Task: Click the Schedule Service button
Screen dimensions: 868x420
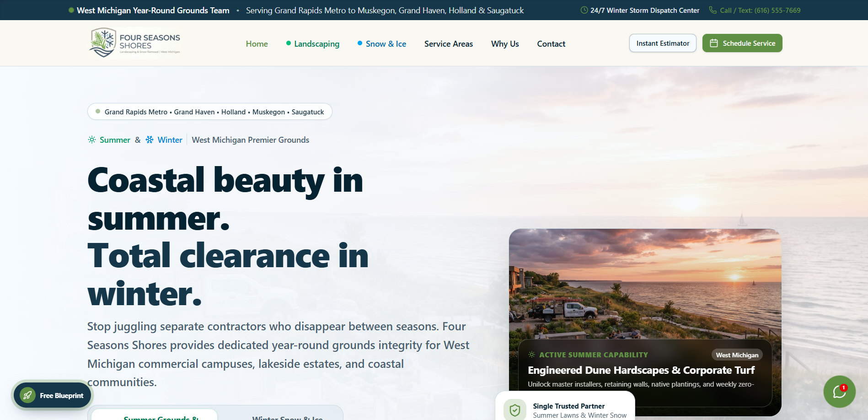Action: (x=742, y=43)
